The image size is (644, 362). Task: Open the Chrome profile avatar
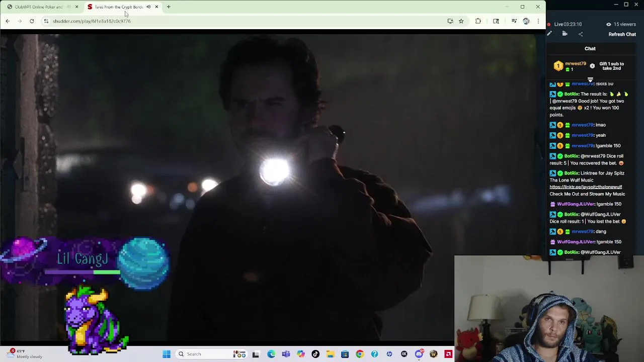click(526, 21)
